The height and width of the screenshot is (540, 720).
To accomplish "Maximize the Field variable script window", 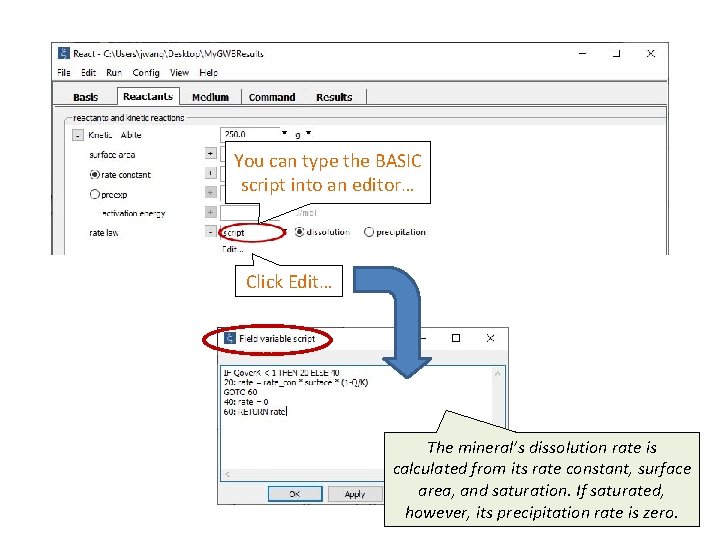I will [x=456, y=338].
